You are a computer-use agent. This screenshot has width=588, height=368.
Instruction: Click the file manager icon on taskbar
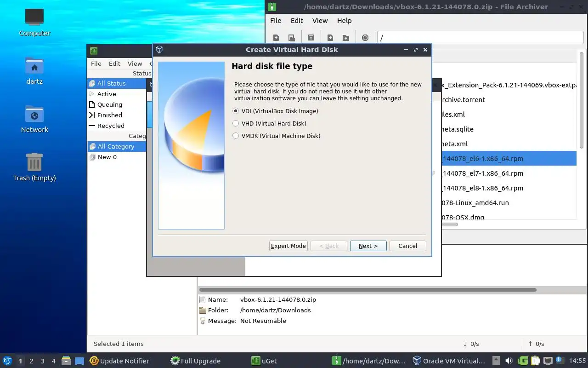tap(66, 361)
